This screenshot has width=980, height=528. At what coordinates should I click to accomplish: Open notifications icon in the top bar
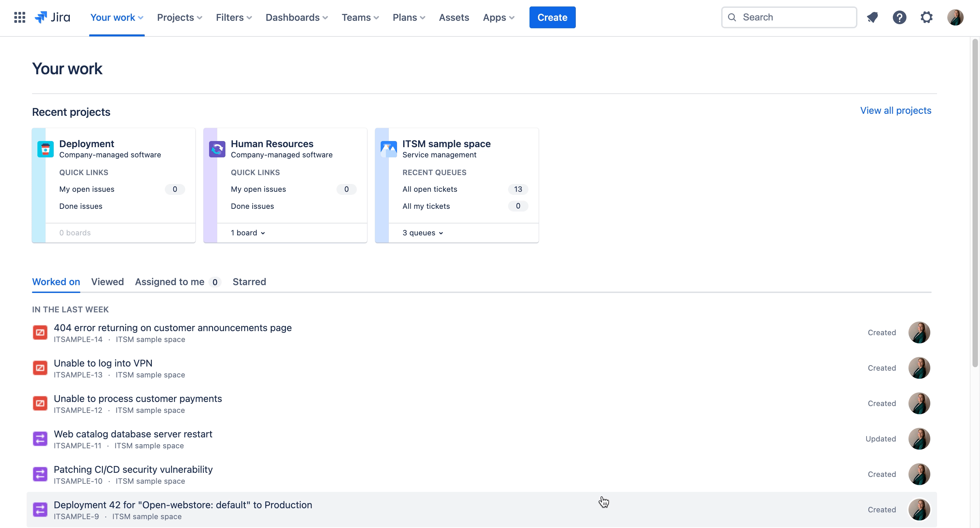(872, 17)
